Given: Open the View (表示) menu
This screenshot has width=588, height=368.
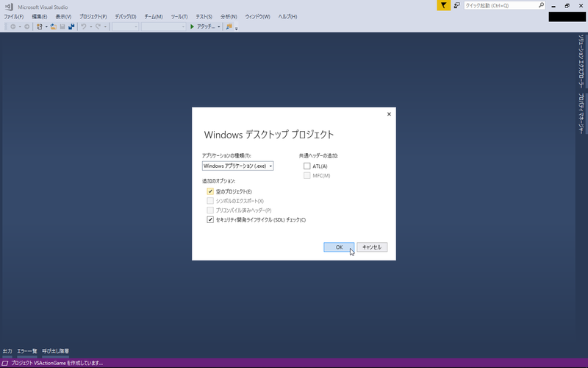Looking at the screenshot, I should 63,16.
